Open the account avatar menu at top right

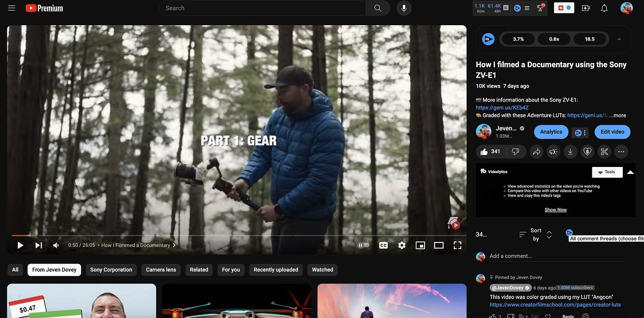point(626,8)
